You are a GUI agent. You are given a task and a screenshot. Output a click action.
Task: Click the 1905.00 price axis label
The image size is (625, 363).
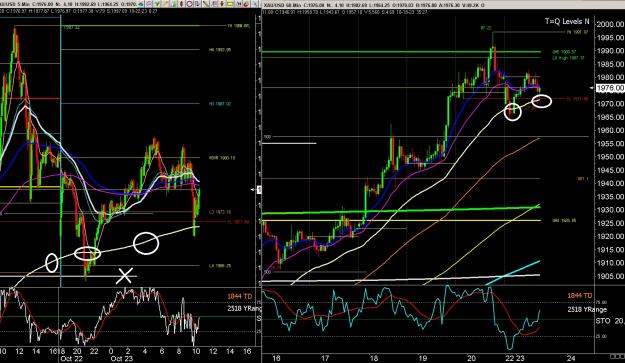point(610,276)
